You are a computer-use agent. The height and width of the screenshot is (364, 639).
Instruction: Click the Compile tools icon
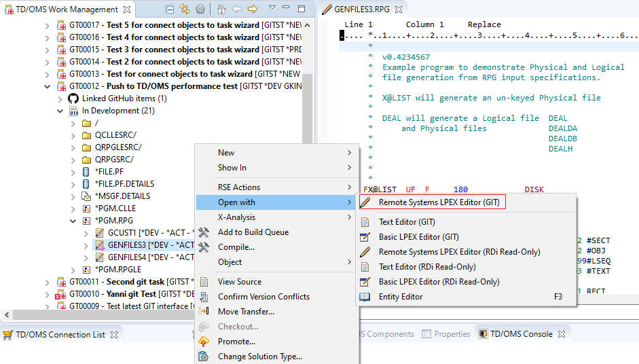(204, 247)
